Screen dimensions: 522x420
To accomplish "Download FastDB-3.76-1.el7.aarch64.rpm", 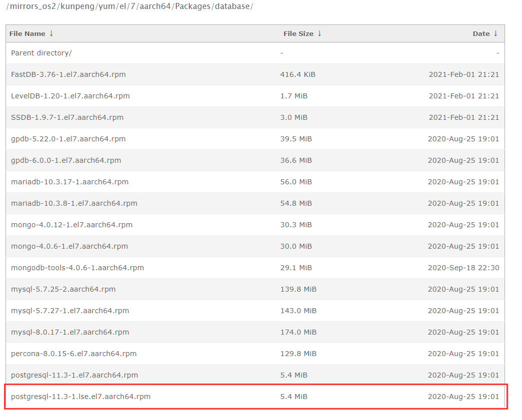I will pos(68,74).
